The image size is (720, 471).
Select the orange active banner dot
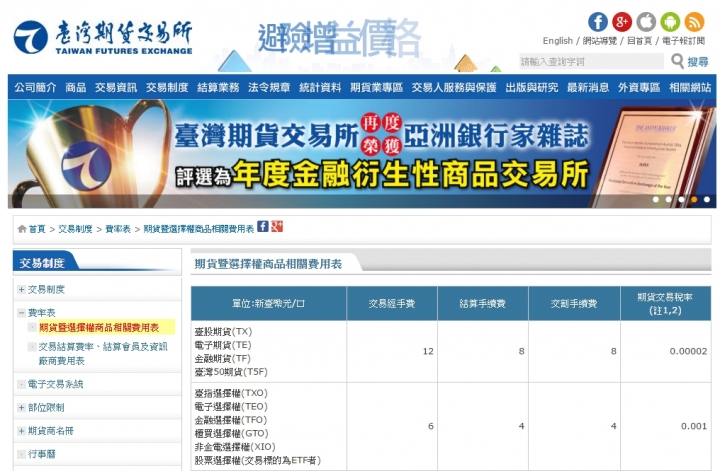[694, 199]
